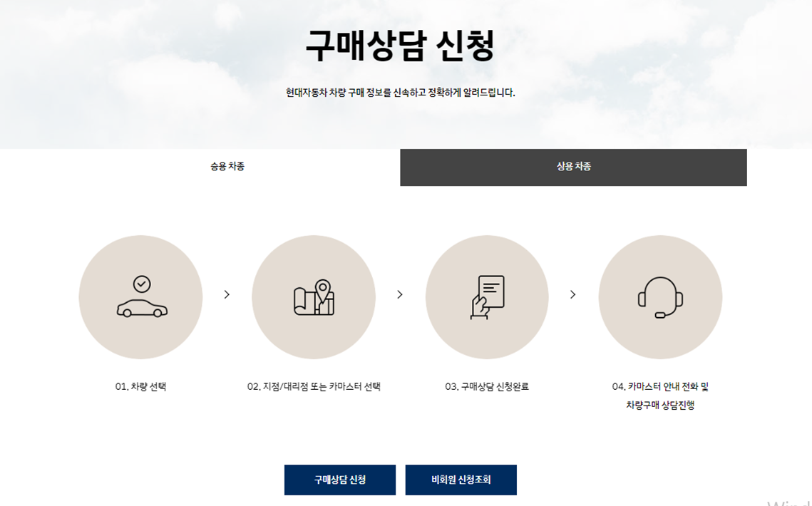Viewport: 812px width, 506px height.
Task: Select the document icon for 구매상담 신청완료
Action: click(x=487, y=296)
